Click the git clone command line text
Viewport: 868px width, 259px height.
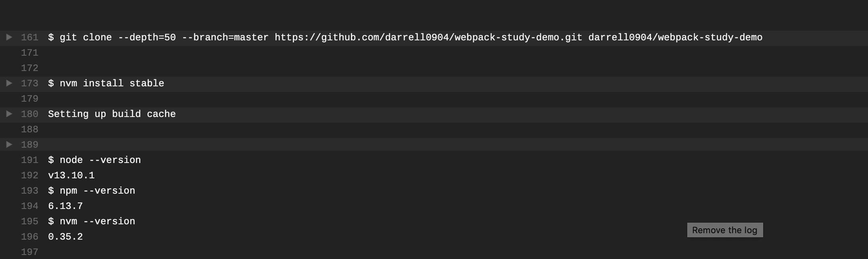coord(405,38)
